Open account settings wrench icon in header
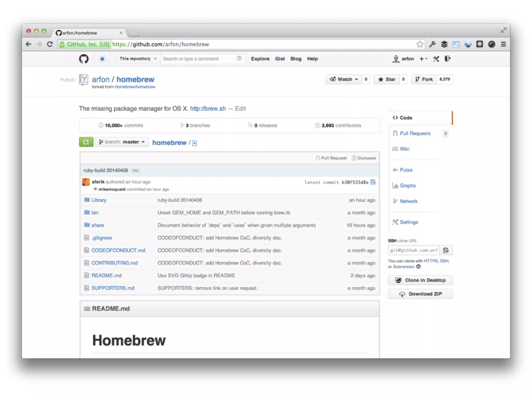532x399 pixels. 436,59
